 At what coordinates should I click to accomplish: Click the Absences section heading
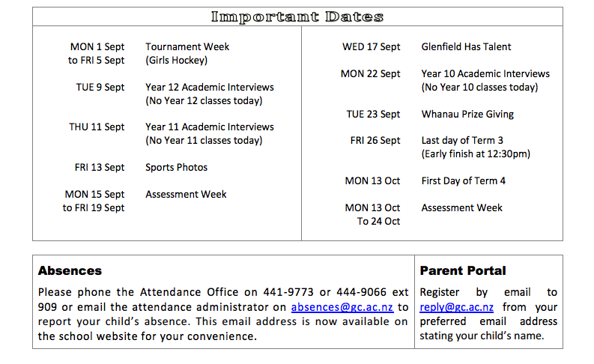[70, 270]
